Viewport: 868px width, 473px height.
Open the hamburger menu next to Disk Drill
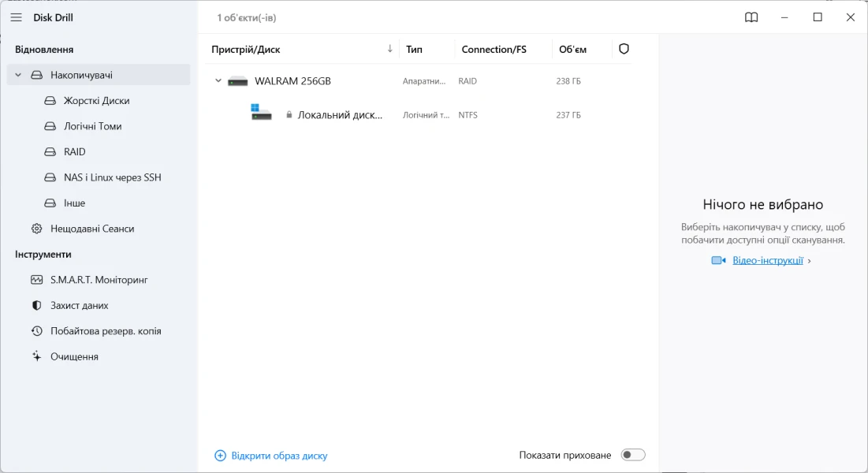pyautogui.click(x=16, y=17)
